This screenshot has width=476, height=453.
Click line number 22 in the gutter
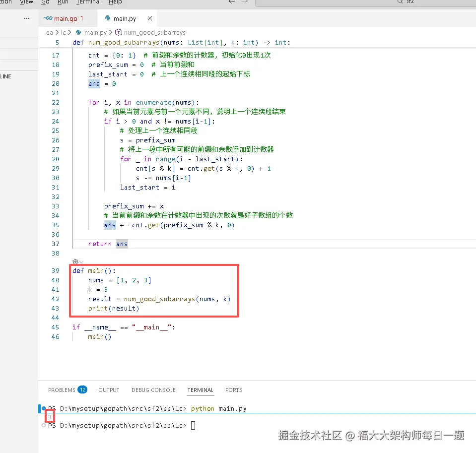click(x=56, y=103)
